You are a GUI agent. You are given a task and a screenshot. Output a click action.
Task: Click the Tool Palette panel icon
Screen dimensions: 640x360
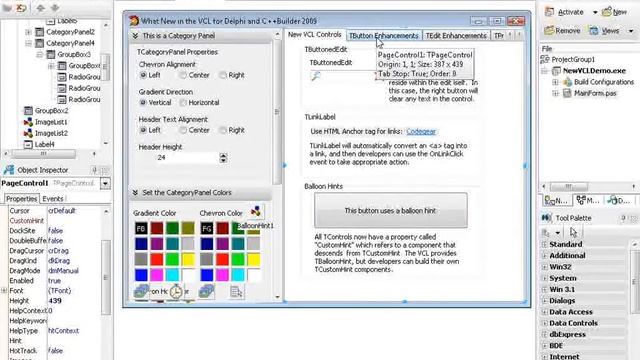[547, 218]
